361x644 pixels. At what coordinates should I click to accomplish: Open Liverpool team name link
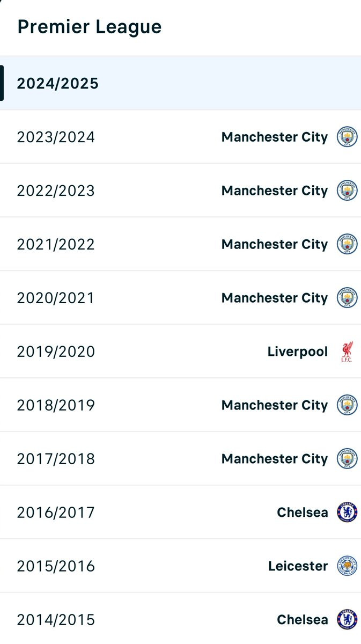click(297, 352)
